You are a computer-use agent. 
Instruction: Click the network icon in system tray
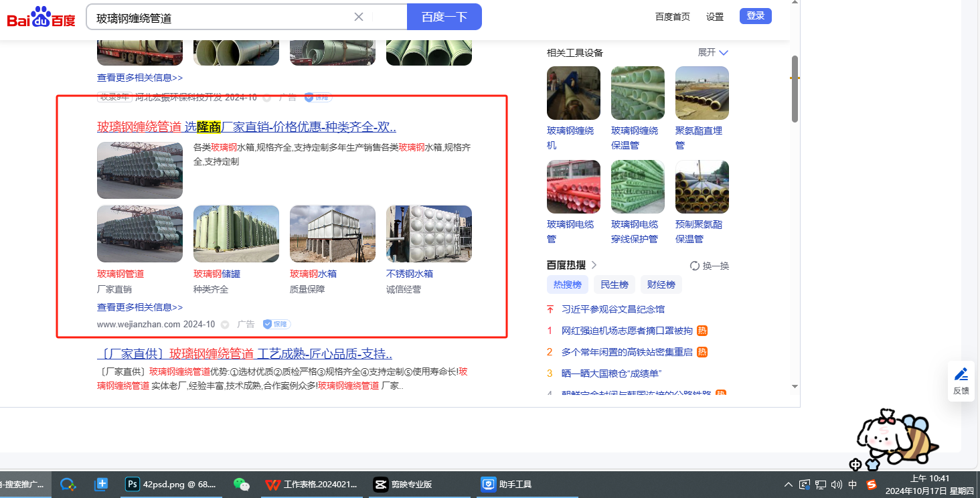click(821, 484)
